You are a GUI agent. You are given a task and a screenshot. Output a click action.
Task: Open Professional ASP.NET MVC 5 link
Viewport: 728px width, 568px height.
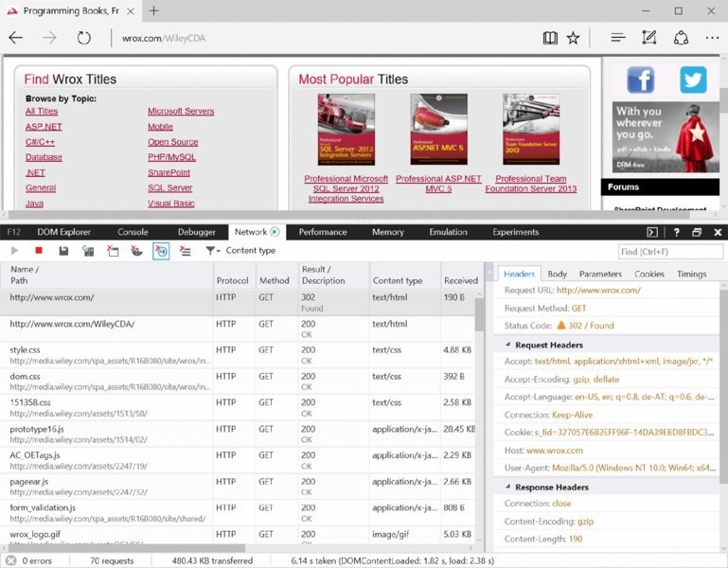tap(438, 184)
